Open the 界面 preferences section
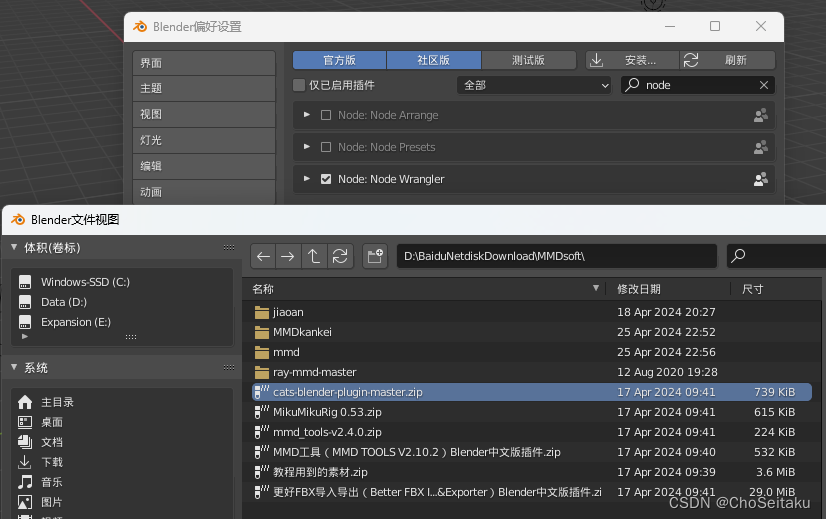 coord(204,63)
